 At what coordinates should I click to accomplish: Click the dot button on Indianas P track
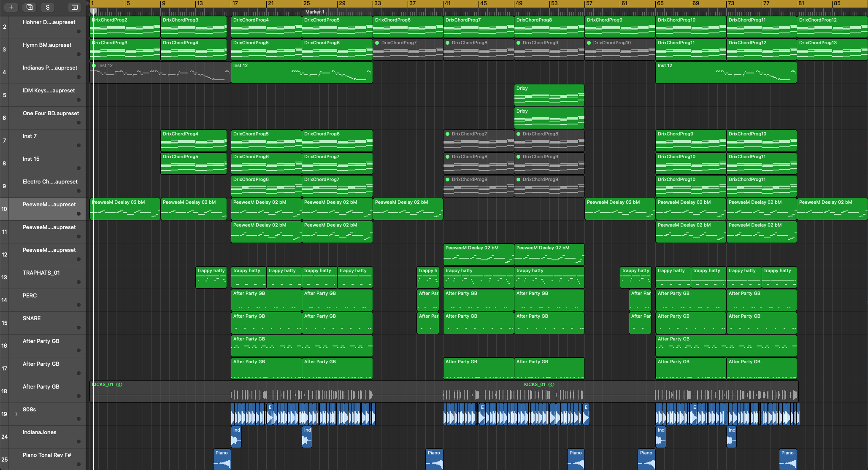(x=78, y=77)
